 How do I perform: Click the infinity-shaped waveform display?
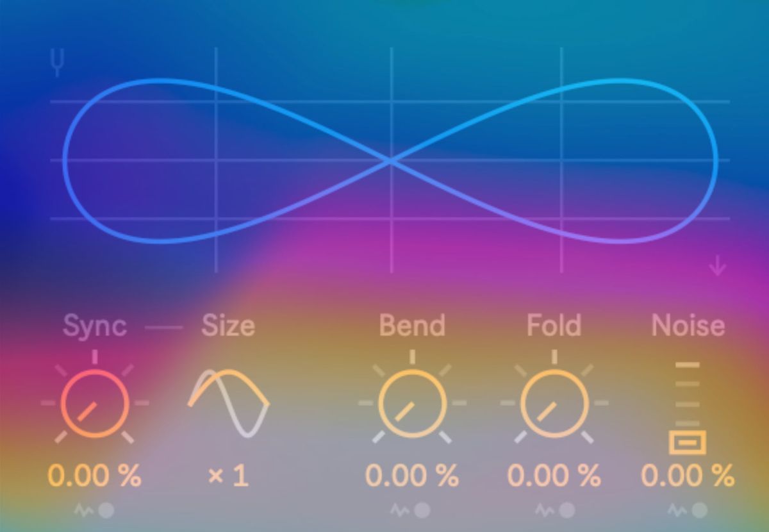[390, 160]
